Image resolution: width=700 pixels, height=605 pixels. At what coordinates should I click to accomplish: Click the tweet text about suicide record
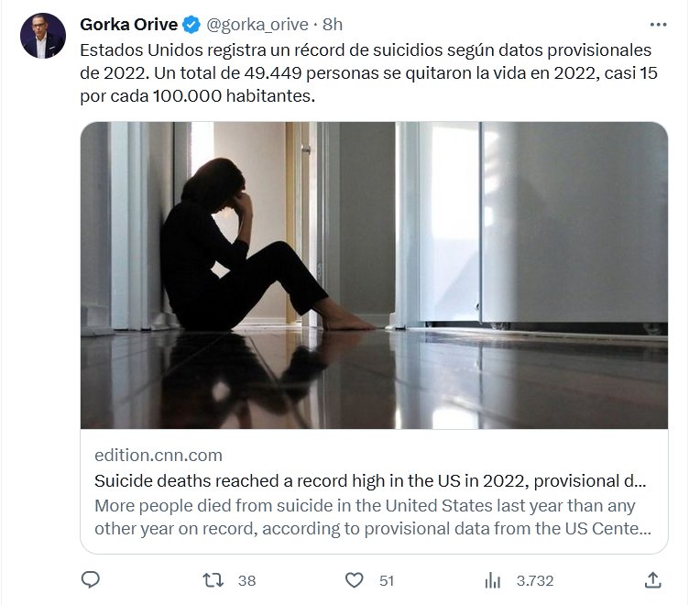[366, 71]
